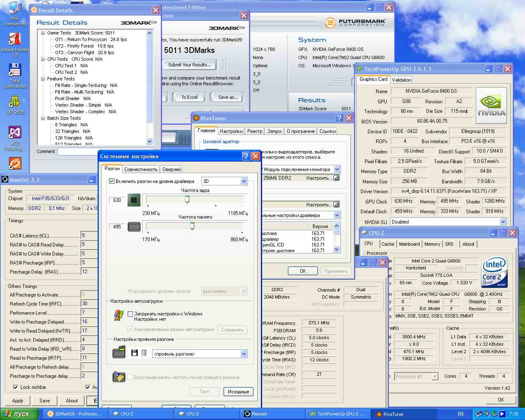Collapse the Batch Size Tests tree node
The width and height of the screenshot is (525, 420).
click(x=43, y=118)
